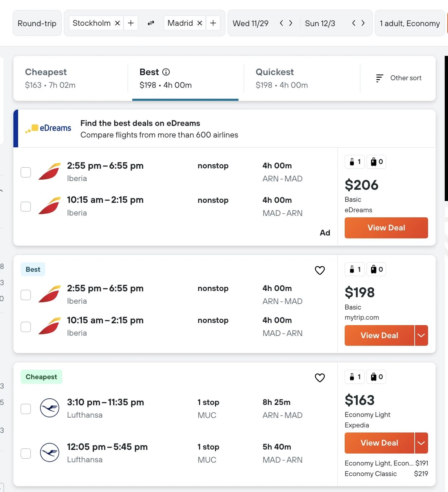Go to previous departure date before Wed 11/29
Screen dimensions: 448x492
point(281,23)
